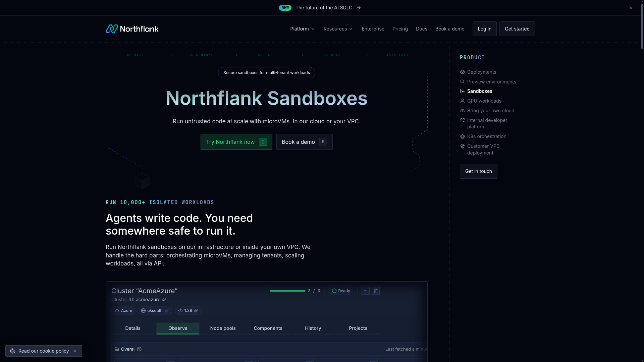Open the AI SDLC announcement arrow

click(x=359, y=8)
